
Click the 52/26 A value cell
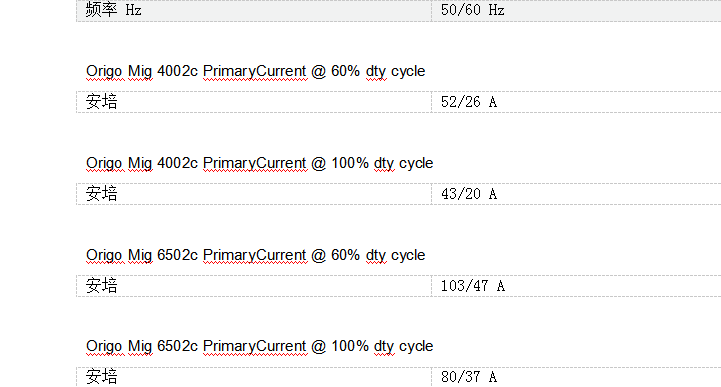click(576, 102)
